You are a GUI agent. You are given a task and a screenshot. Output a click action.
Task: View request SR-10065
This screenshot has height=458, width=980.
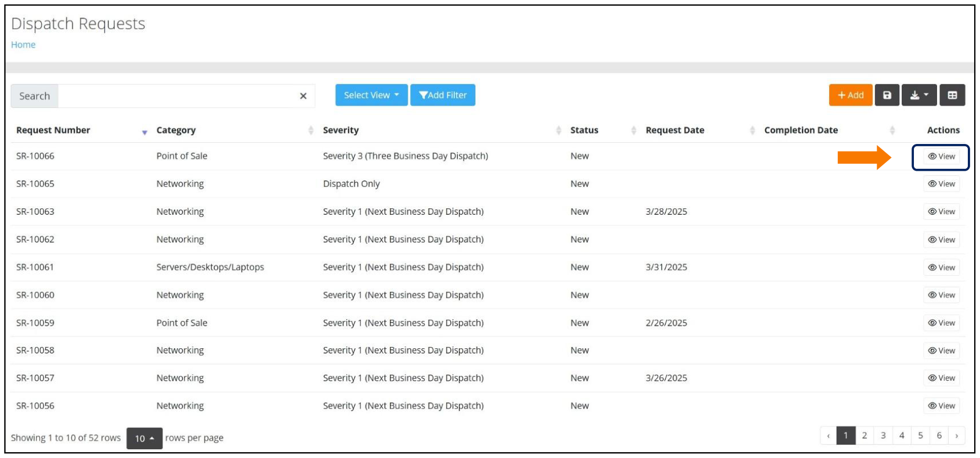941,184
